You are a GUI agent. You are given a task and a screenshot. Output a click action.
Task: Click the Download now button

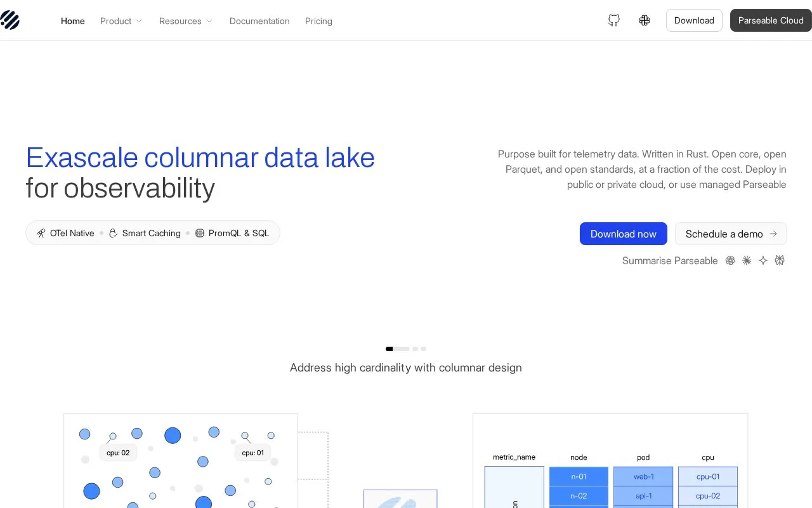tap(624, 234)
